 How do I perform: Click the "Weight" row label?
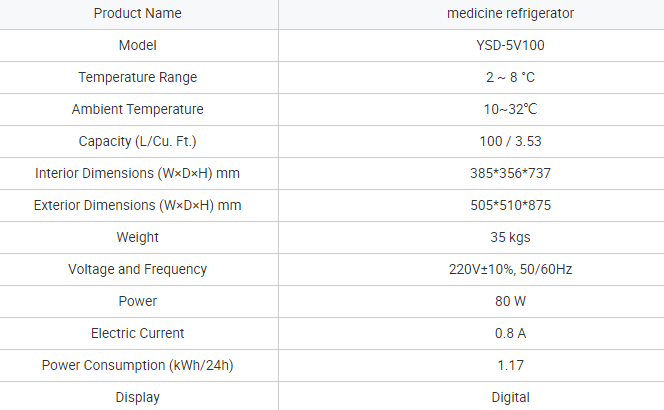(x=138, y=237)
